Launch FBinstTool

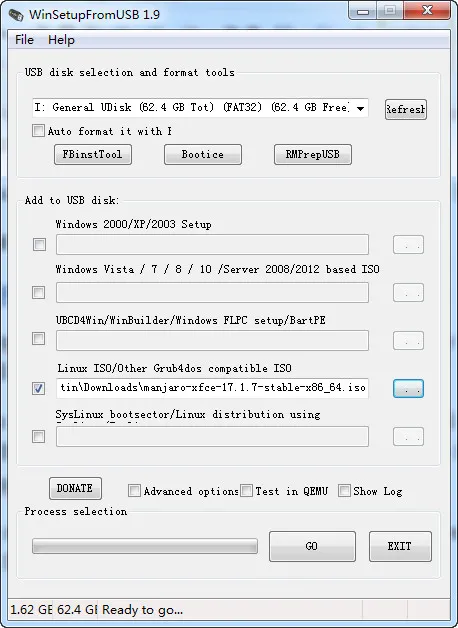point(93,154)
